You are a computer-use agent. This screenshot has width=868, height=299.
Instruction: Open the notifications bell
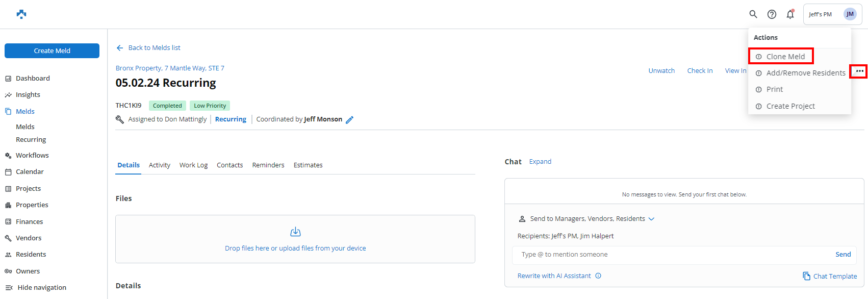pos(790,14)
